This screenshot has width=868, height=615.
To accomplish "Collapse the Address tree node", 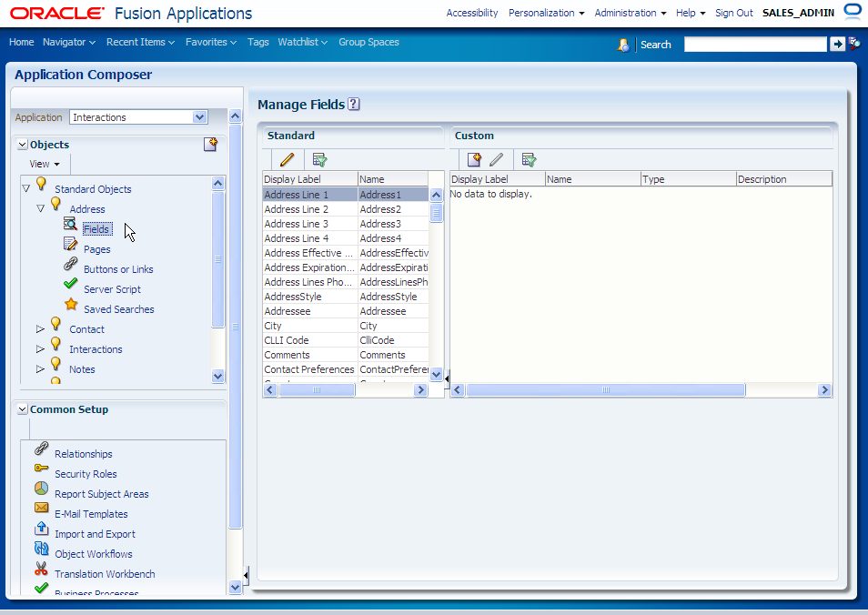I will [x=40, y=208].
